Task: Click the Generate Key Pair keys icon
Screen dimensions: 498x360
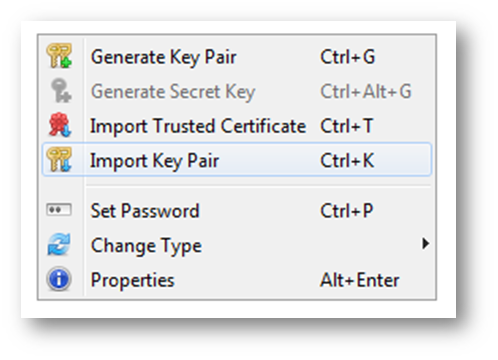Action: point(59,56)
